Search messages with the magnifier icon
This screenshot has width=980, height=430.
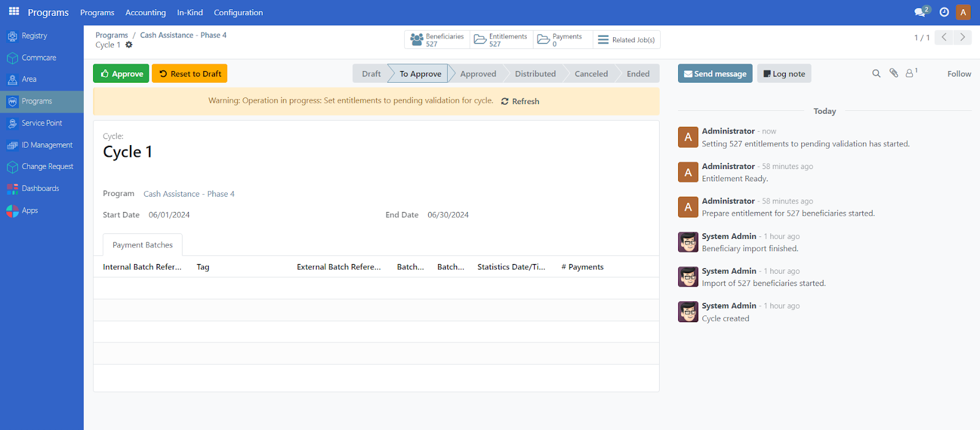[876, 74]
